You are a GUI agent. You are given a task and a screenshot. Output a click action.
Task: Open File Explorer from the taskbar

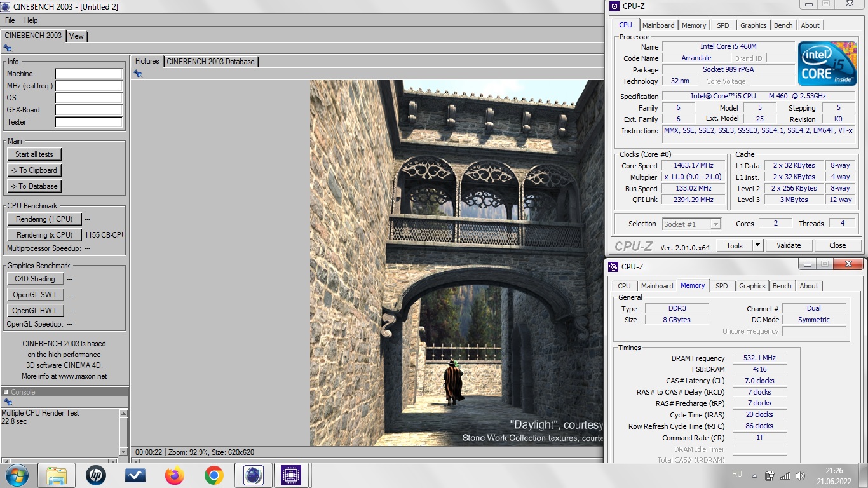[x=57, y=475]
